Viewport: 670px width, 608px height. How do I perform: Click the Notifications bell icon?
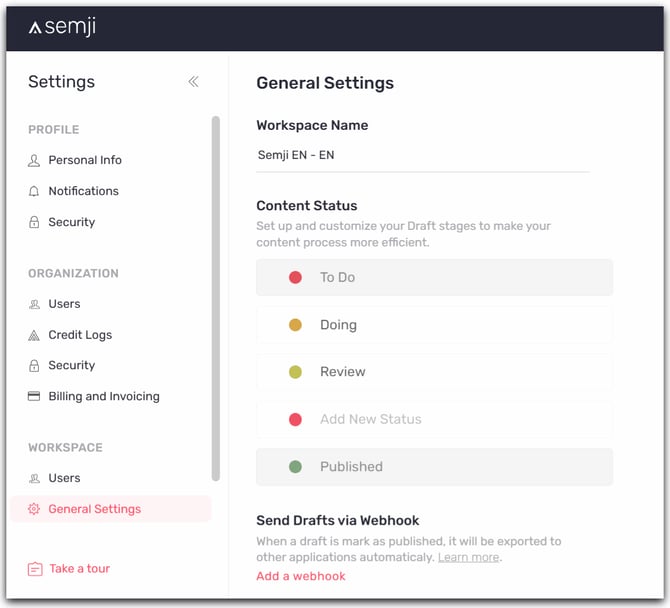click(34, 191)
